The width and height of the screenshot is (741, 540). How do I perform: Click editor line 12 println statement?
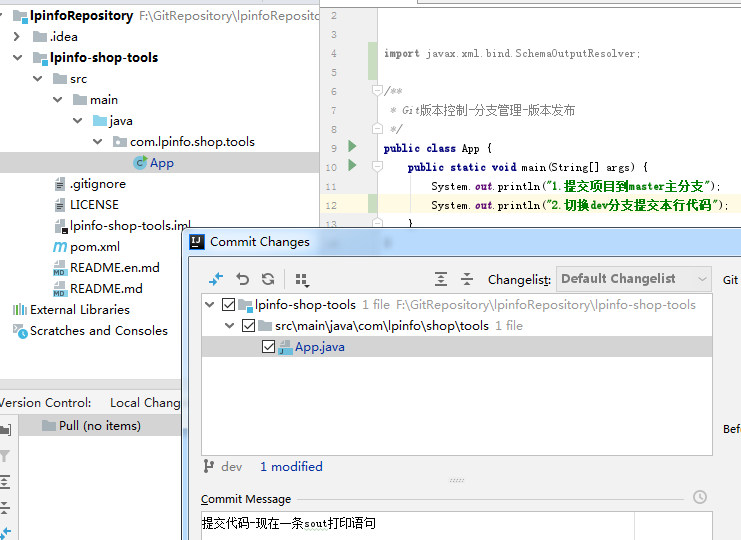click(580, 205)
